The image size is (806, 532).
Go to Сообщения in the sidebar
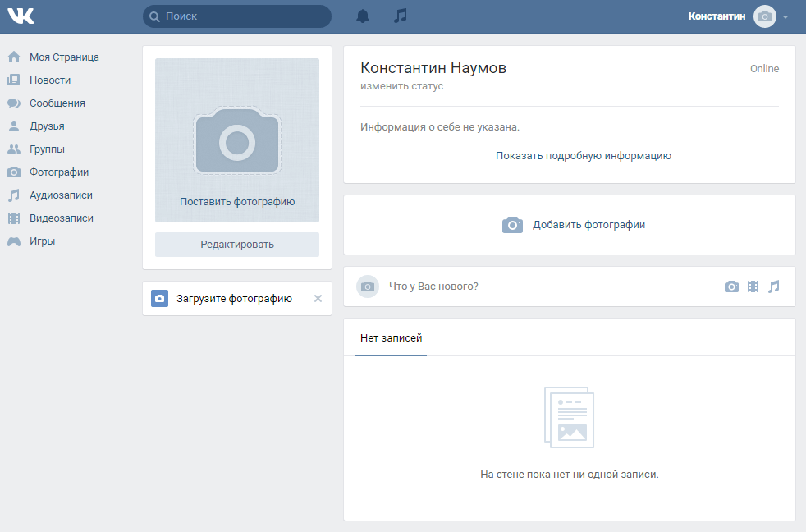click(57, 103)
